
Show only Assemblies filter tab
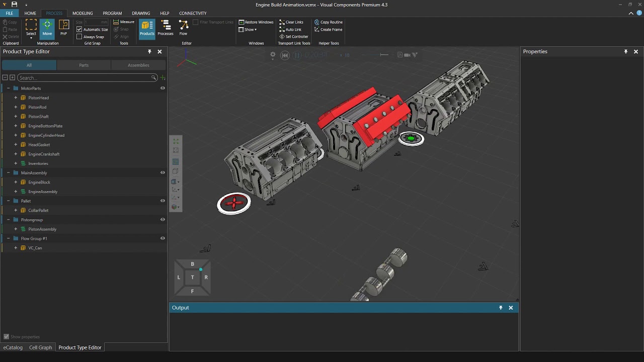(138, 65)
